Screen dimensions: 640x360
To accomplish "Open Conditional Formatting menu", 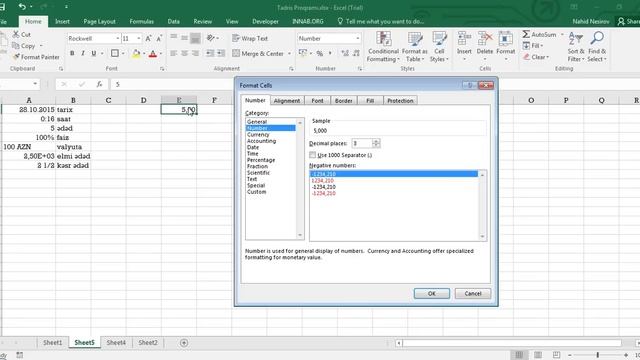I will coord(383,47).
